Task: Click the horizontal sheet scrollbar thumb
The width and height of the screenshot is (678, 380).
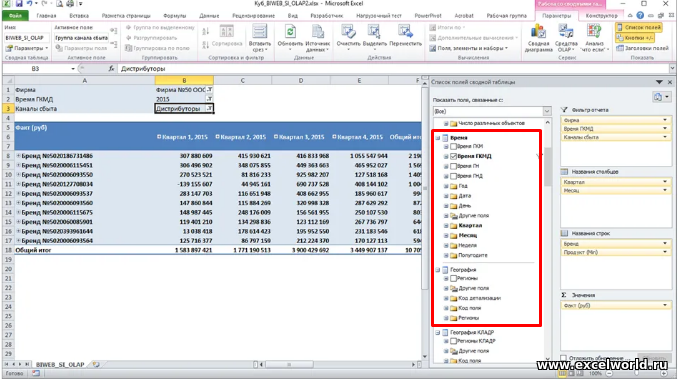Action: click(x=289, y=365)
